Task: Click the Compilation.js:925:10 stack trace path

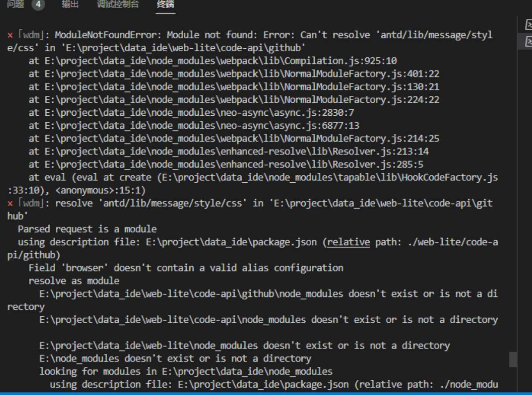Action: pos(221,61)
